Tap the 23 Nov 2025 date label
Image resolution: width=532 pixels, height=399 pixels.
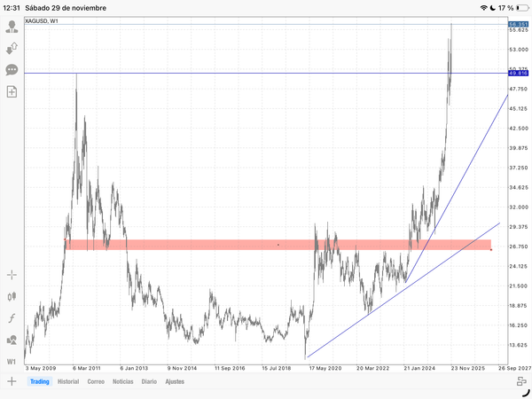[468, 368]
